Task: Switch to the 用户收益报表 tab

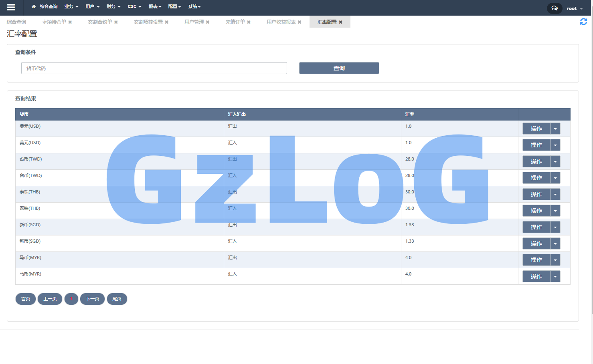Action: tap(281, 22)
